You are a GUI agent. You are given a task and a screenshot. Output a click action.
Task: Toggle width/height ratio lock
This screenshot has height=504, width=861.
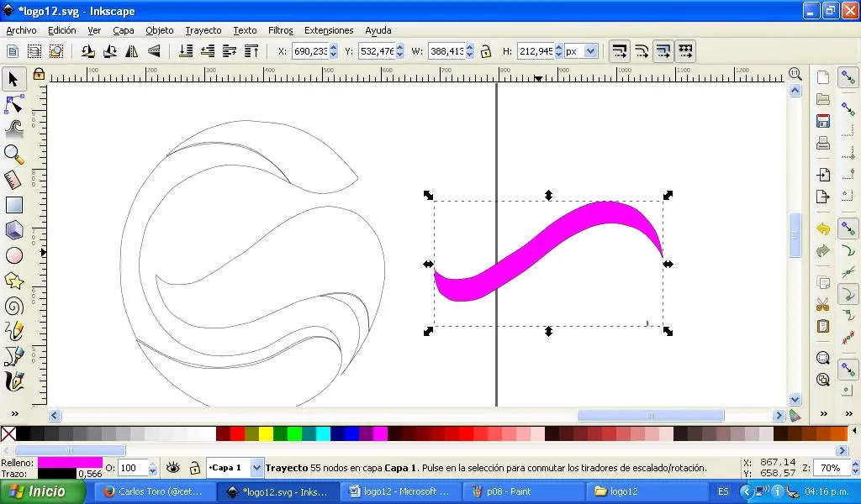tap(485, 51)
